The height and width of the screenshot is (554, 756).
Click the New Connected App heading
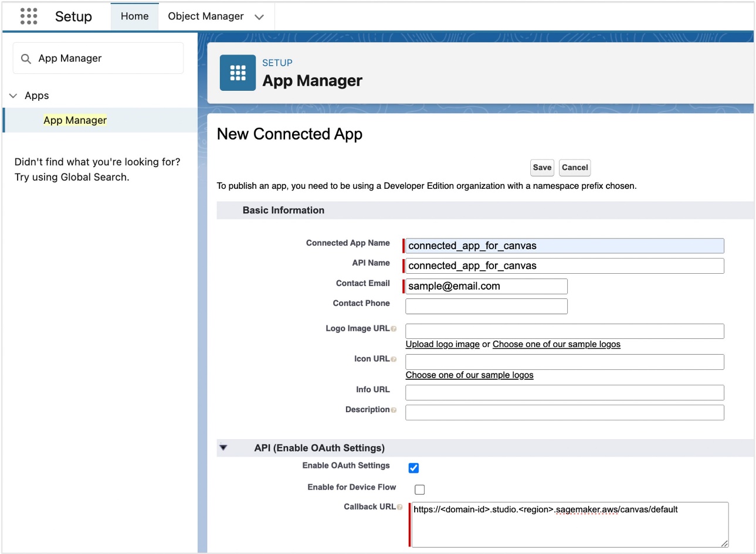coord(290,134)
